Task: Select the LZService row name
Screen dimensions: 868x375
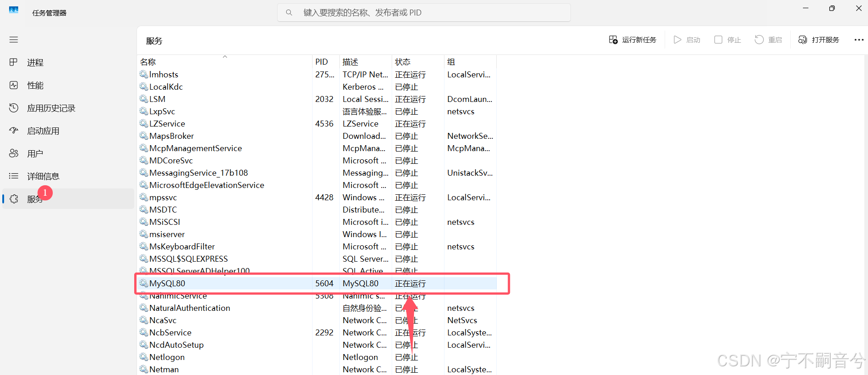Action: pyautogui.click(x=167, y=124)
